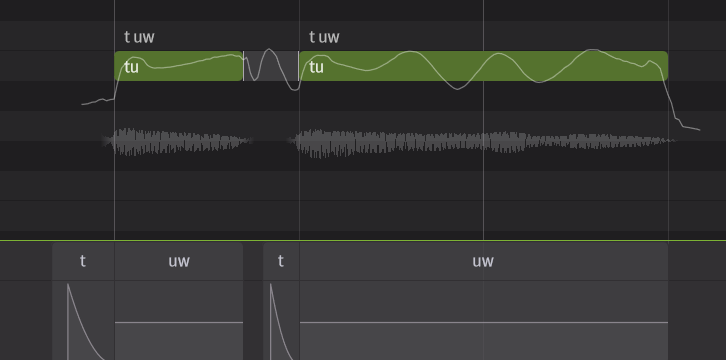Click the strength line under first "uw"
The image size is (726, 360).
[x=179, y=322]
